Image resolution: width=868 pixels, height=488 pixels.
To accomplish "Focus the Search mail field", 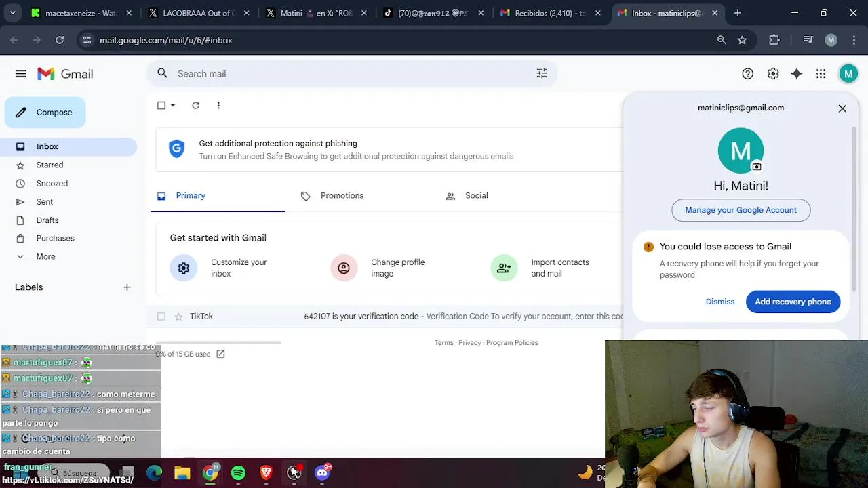I will point(351,73).
